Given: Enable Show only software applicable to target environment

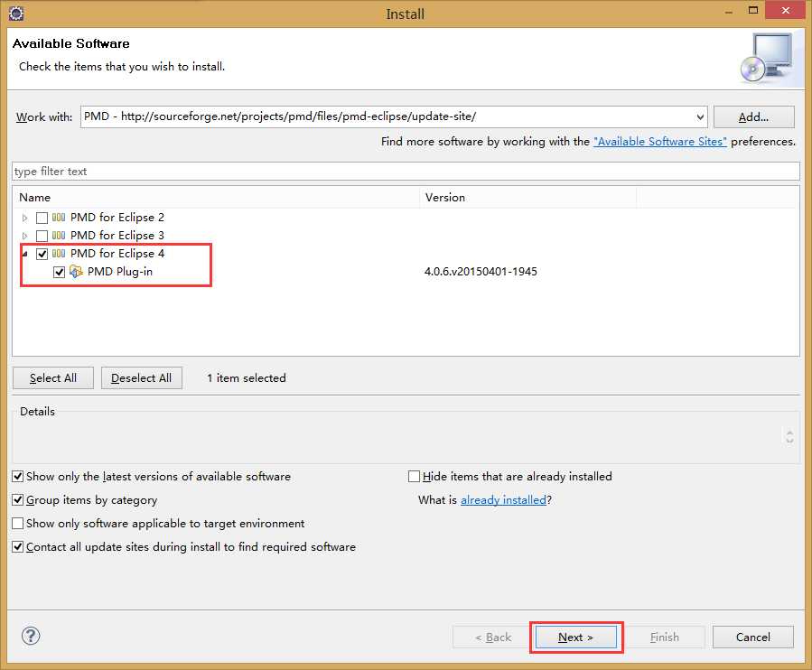Looking at the screenshot, I should (17, 524).
